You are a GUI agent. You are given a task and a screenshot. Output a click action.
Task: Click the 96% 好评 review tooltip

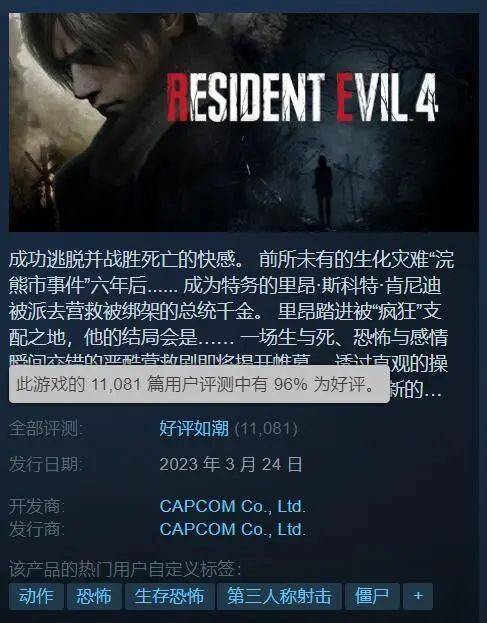coord(199,384)
